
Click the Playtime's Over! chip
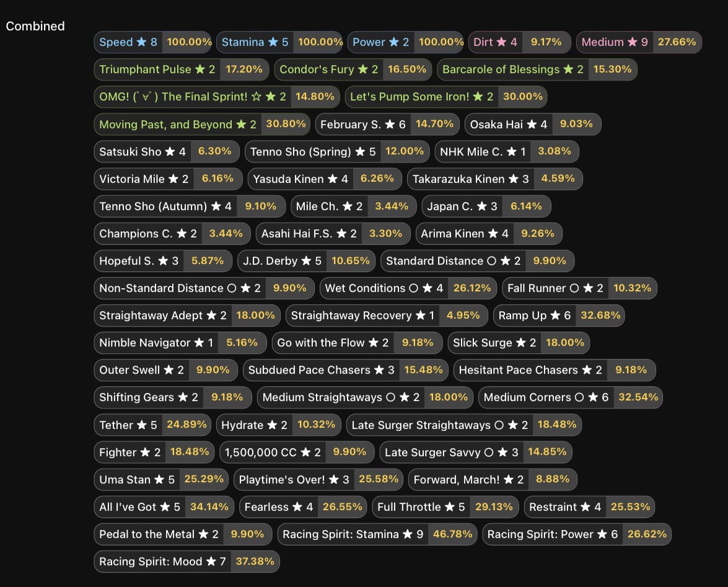318,479
